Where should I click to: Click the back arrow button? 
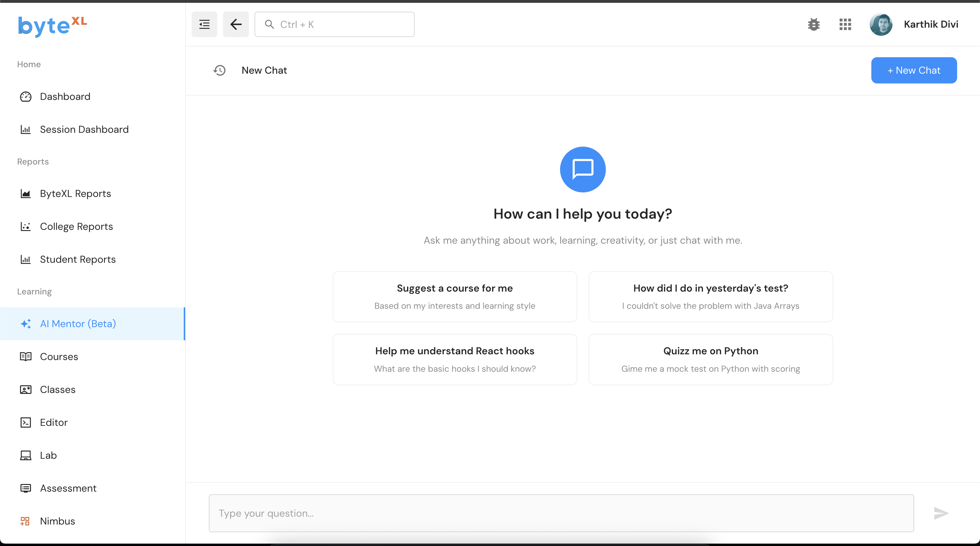[236, 24]
